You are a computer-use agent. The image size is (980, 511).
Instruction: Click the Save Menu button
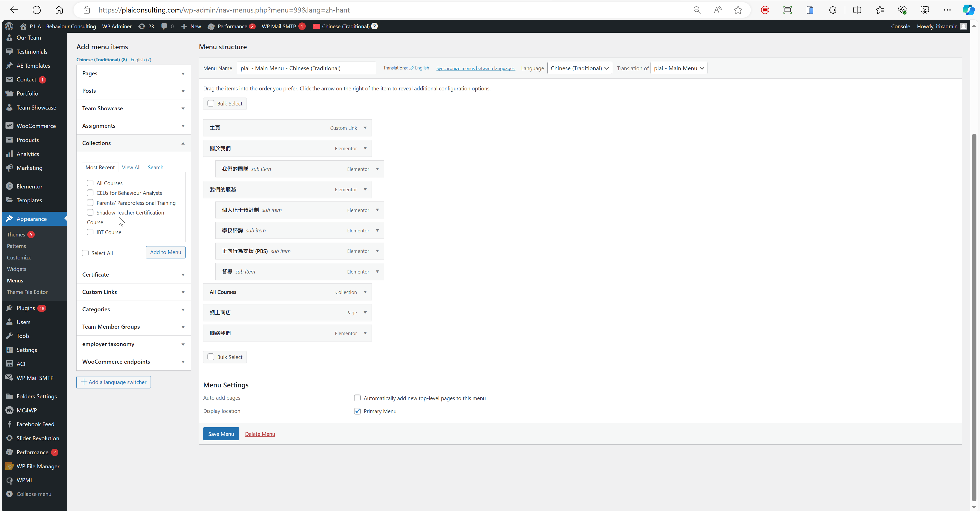click(221, 434)
